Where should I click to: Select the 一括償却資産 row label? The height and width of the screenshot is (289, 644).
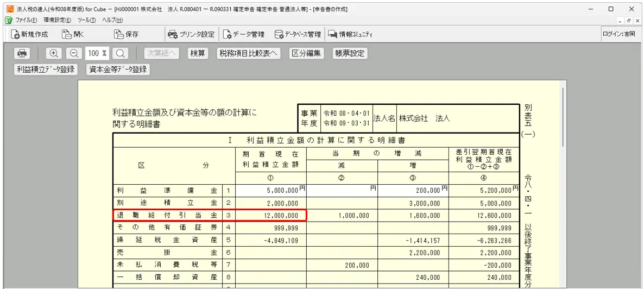coord(168,278)
